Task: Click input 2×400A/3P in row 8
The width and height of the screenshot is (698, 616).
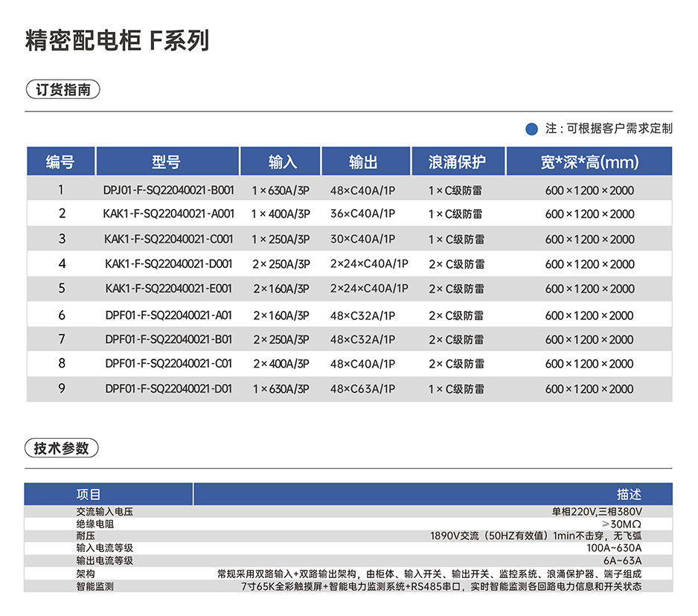Action: pyautogui.click(x=281, y=364)
